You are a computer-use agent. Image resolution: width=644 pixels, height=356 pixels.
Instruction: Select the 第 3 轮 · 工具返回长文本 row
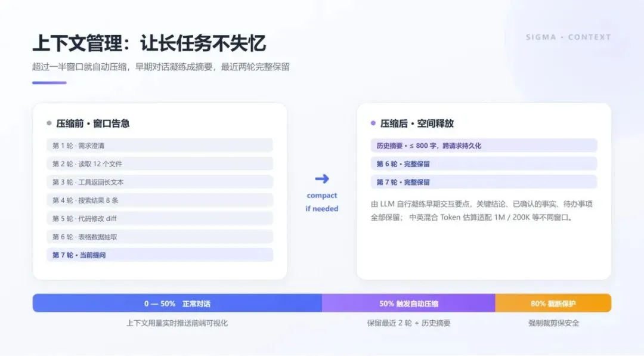160,182
